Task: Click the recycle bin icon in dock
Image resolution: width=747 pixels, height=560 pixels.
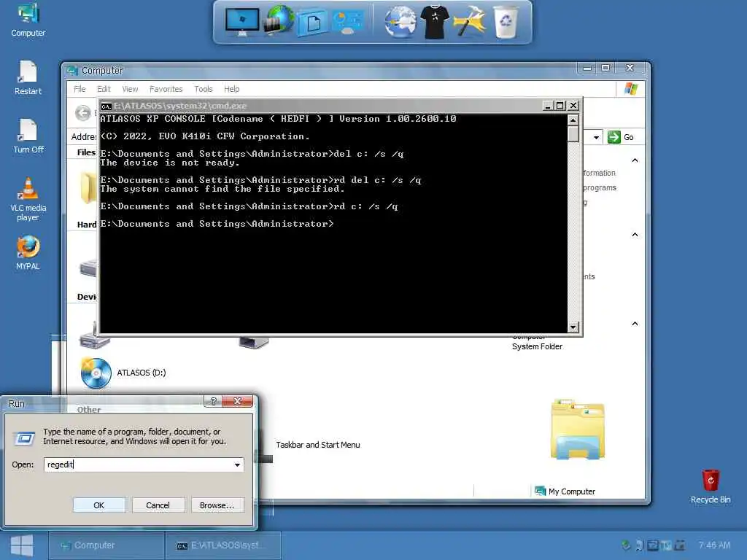Action: coord(506,22)
